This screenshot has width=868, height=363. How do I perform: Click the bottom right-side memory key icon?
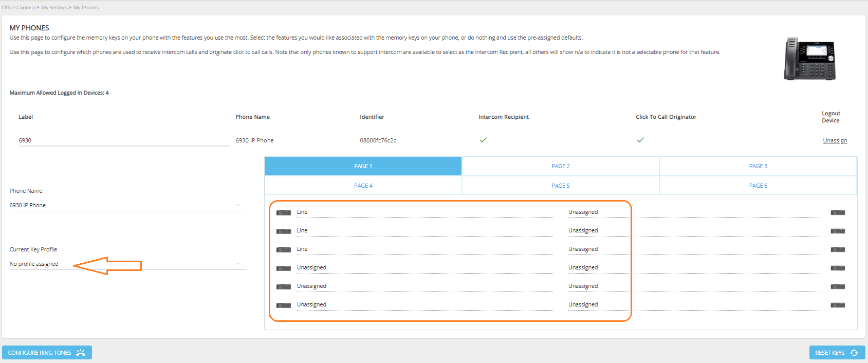pyautogui.click(x=838, y=305)
